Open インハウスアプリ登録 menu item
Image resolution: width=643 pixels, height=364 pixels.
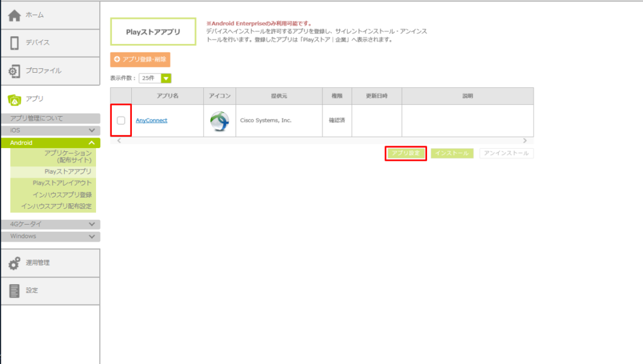[62, 195]
